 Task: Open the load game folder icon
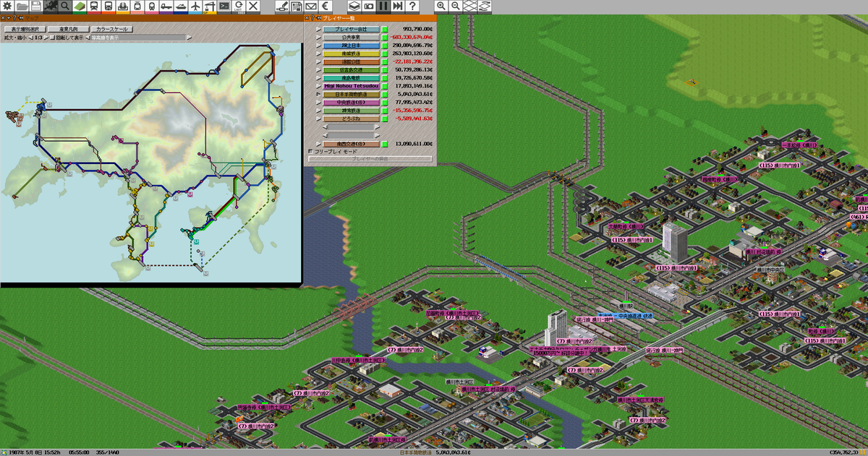point(22,7)
